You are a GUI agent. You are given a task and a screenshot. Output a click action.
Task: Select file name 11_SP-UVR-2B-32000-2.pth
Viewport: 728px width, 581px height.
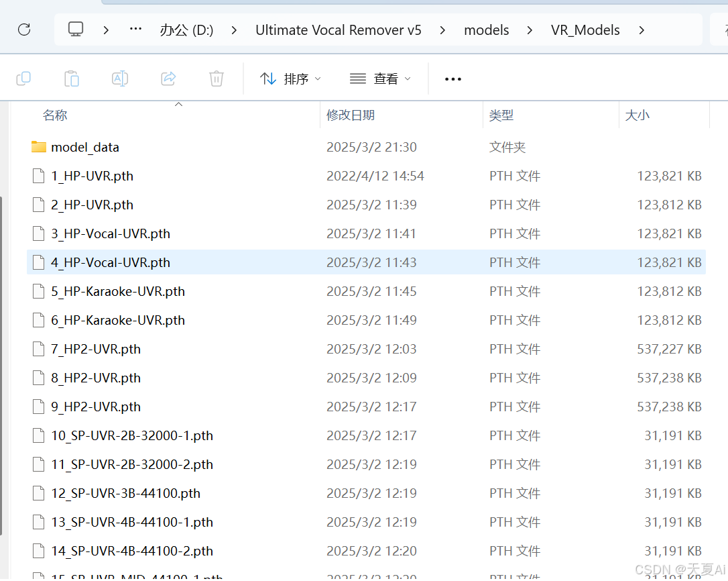point(132,464)
